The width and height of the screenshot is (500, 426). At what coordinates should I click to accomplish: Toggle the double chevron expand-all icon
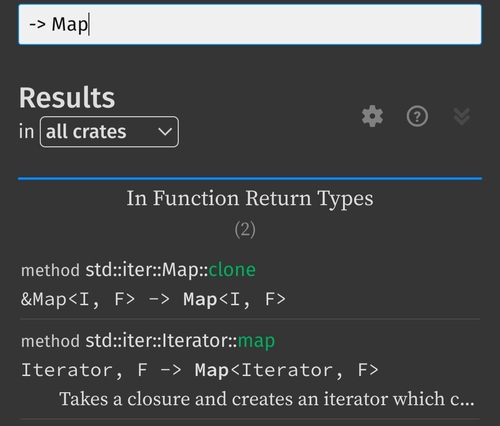point(462,116)
